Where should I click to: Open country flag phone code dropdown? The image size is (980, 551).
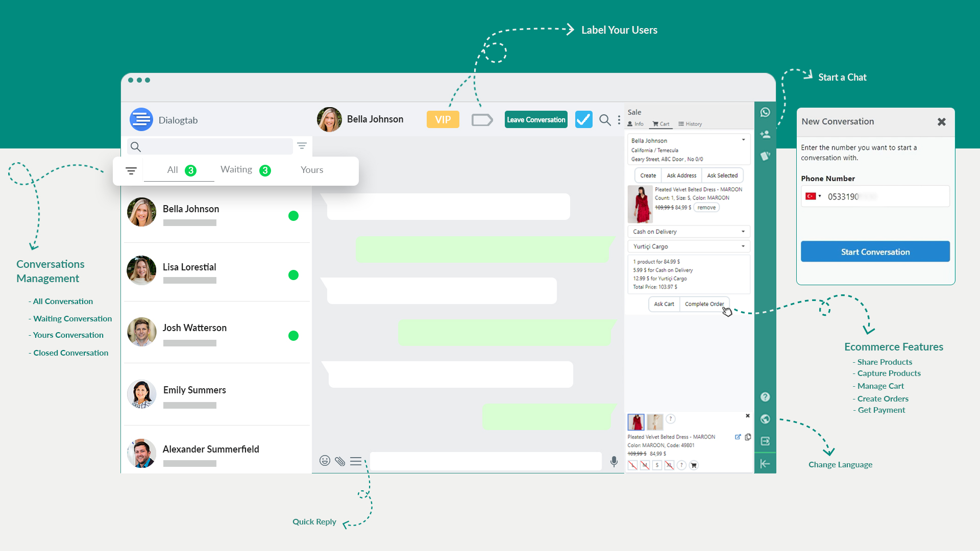pyautogui.click(x=813, y=196)
